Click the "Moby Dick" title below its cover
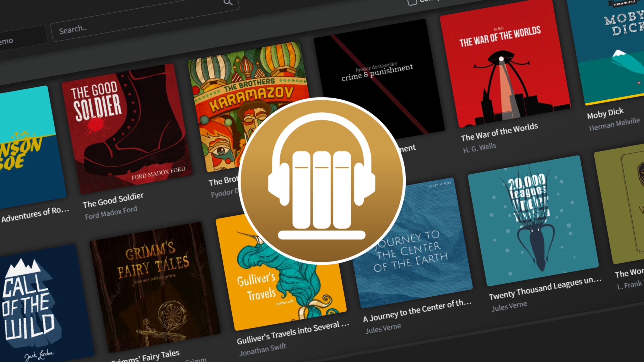This screenshot has width=644, height=362. click(x=605, y=113)
